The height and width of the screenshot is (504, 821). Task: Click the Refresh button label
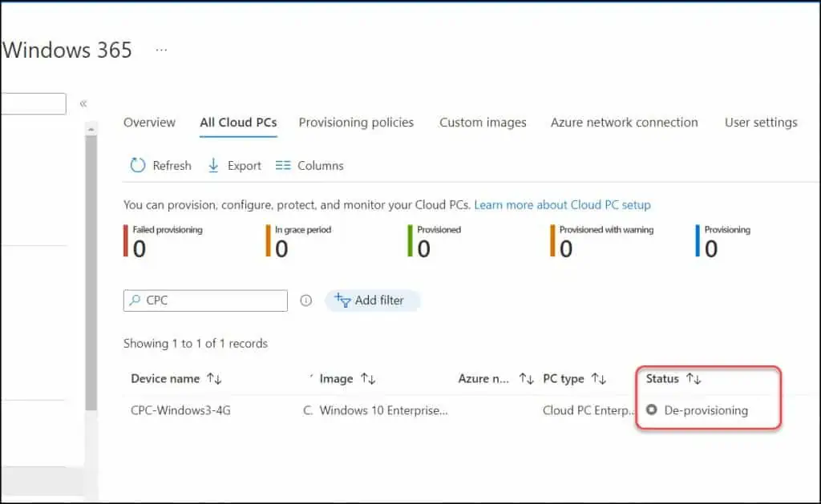pyautogui.click(x=172, y=165)
